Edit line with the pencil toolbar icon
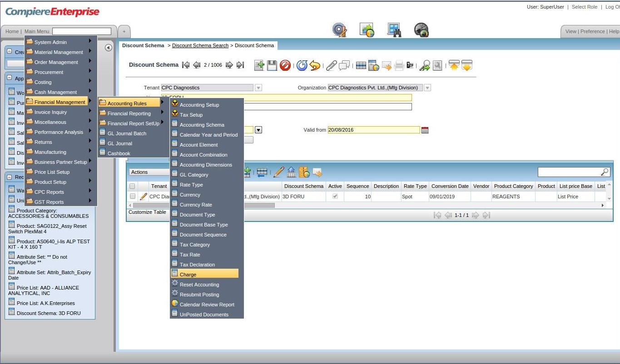620x364 pixels. coord(279,172)
